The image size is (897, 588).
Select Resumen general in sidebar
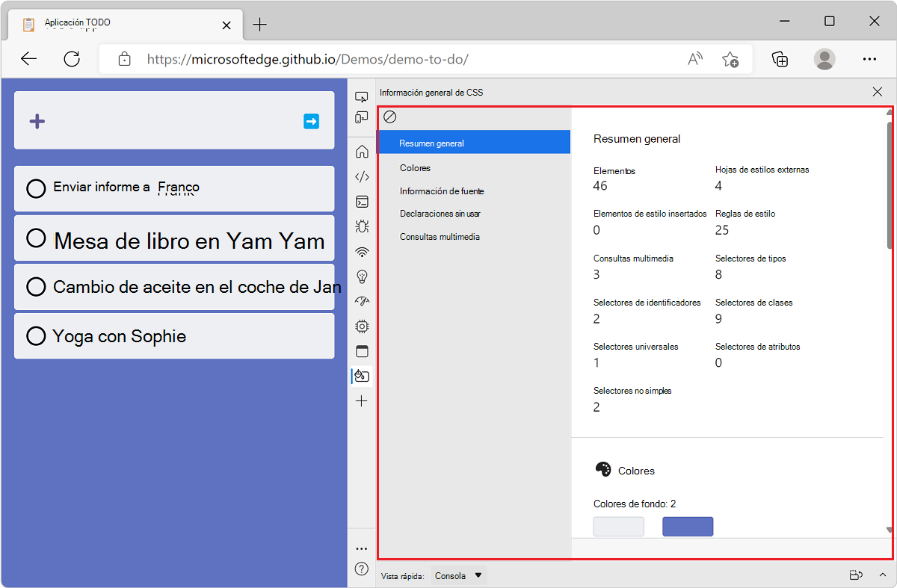tap(474, 143)
